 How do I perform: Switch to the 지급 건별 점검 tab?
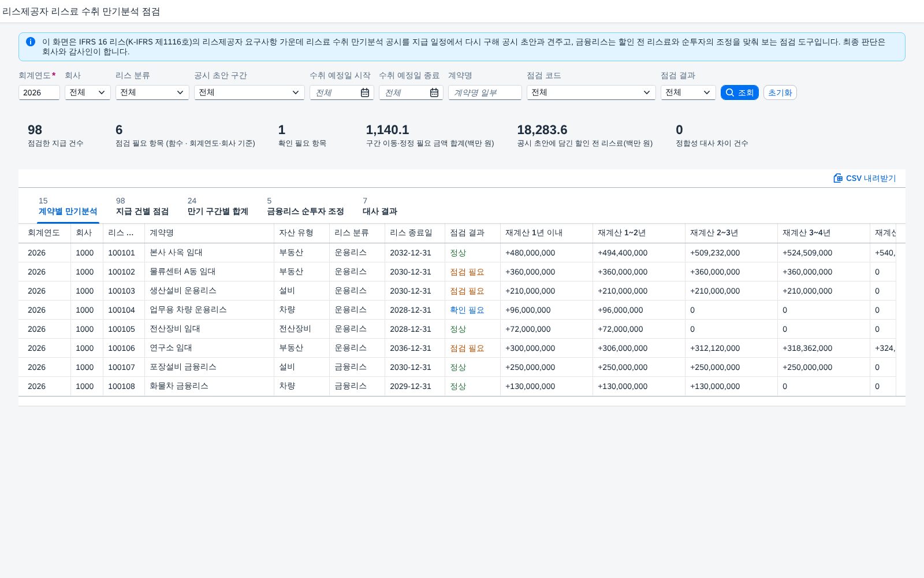142,206
